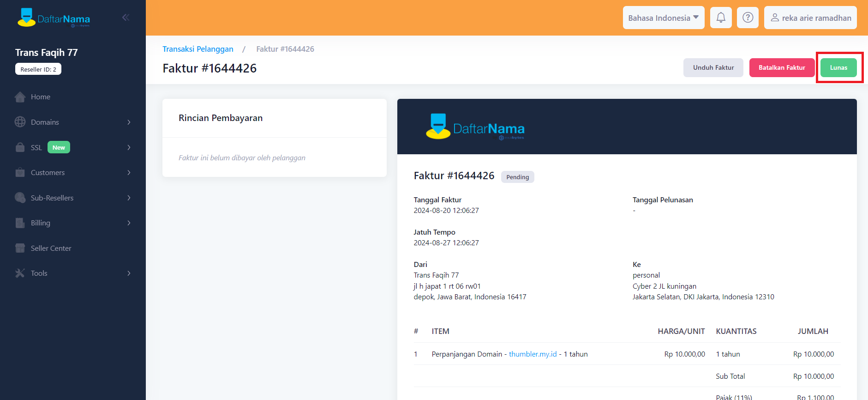Open the Billing menu label
This screenshot has width=868, height=400.
(41, 223)
